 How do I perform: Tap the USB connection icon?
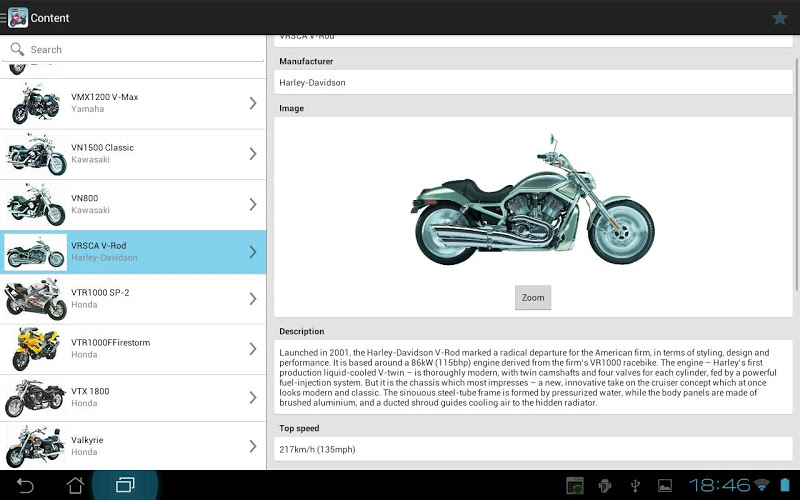pos(635,485)
